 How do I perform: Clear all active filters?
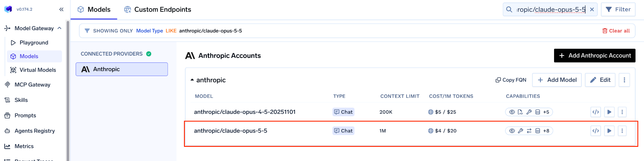click(x=616, y=31)
